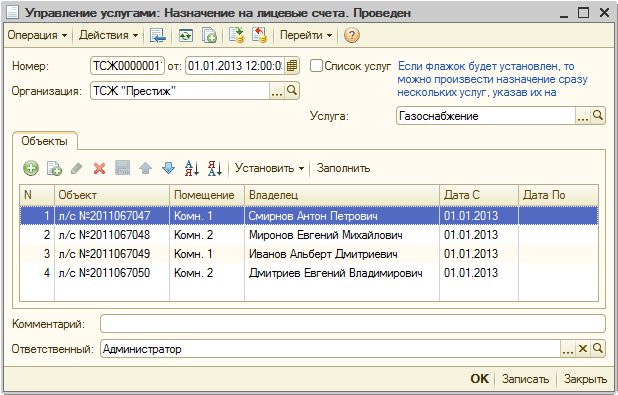Select the Объекты tab
618x395 pixels.
(x=45, y=141)
